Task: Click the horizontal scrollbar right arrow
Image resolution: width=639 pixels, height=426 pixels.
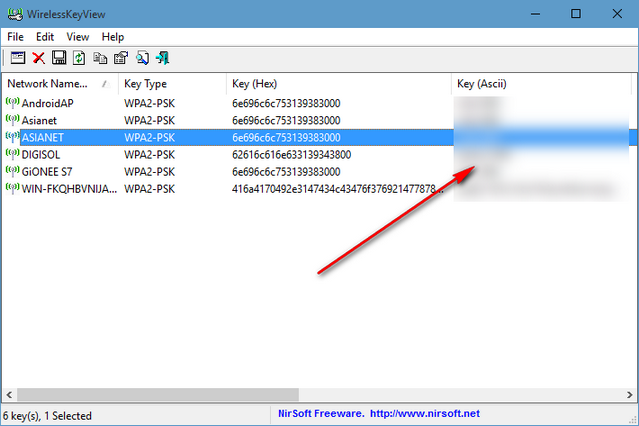Action: click(x=630, y=395)
